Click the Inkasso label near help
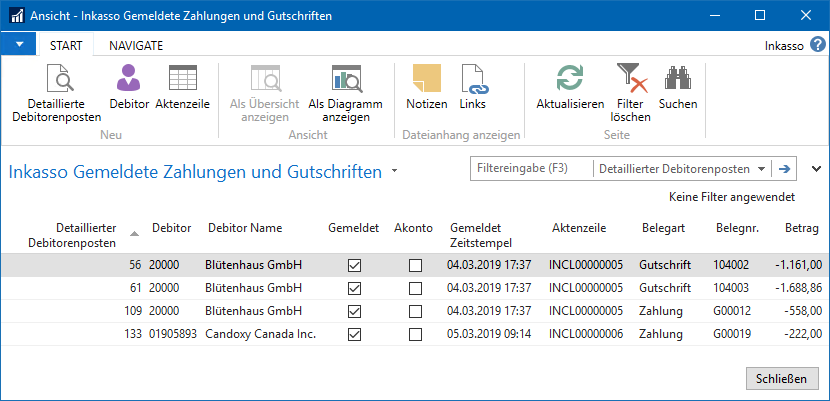The width and height of the screenshot is (830, 401). 784,46
